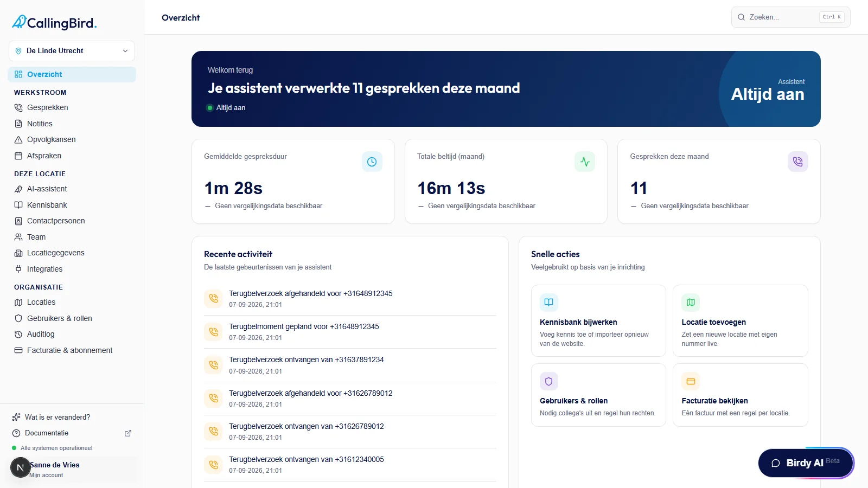Click the activity pulse icon on Totale beltijd card
The width and height of the screenshot is (868, 488).
coord(585,162)
